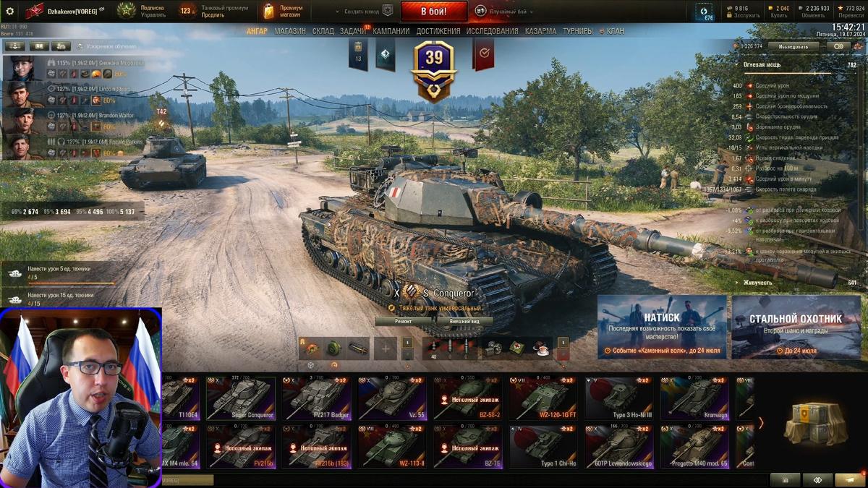The height and width of the screenshot is (488, 868).
Task: Open the settings gear menu
Action: pos(9,12)
